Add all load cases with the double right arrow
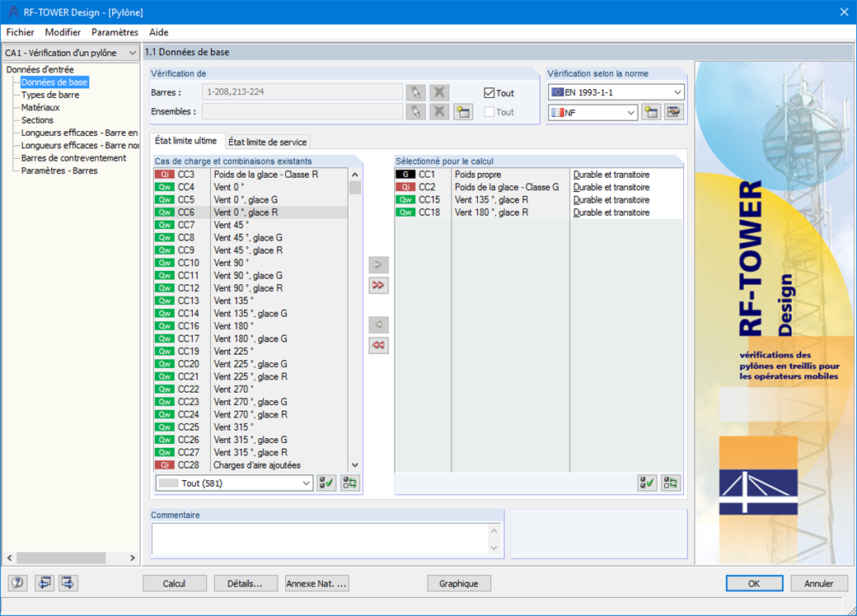 click(x=378, y=285)
